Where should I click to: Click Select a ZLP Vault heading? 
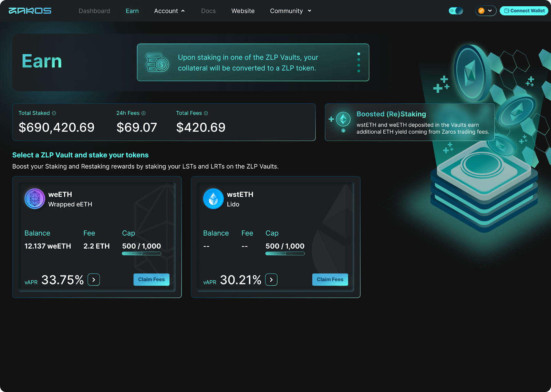point(81,155)
